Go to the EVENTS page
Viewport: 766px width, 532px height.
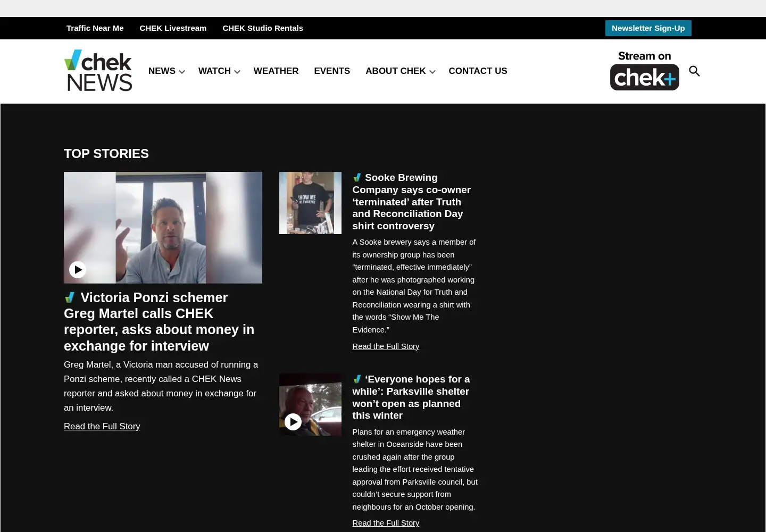click(x=332, y=71)
